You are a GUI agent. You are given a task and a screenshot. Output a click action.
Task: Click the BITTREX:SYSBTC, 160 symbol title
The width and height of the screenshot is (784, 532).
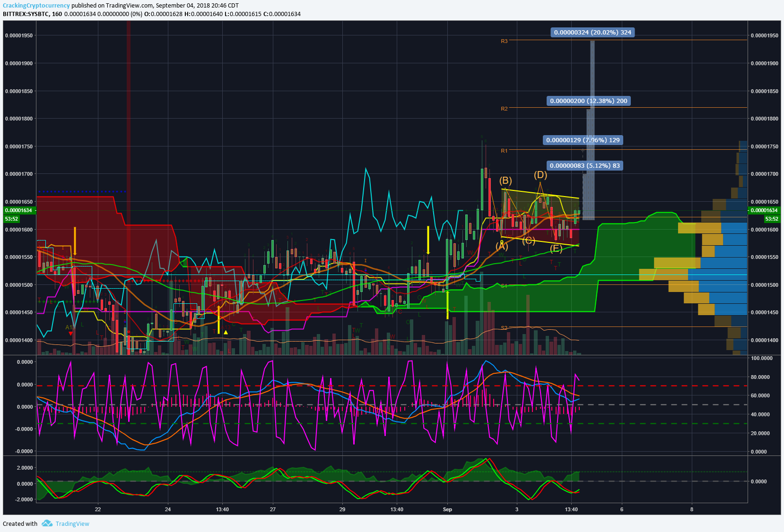click(x=32, y=14)
